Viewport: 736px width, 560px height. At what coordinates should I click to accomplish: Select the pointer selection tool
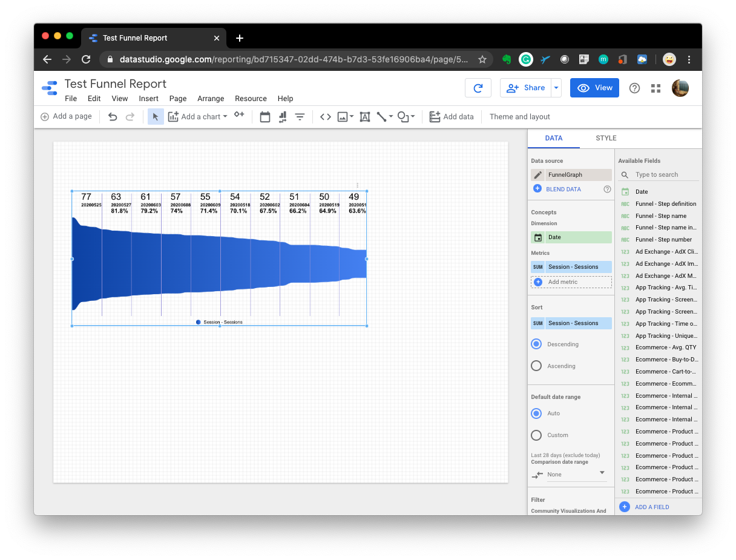pyautogui.click(x=156, y=116)
